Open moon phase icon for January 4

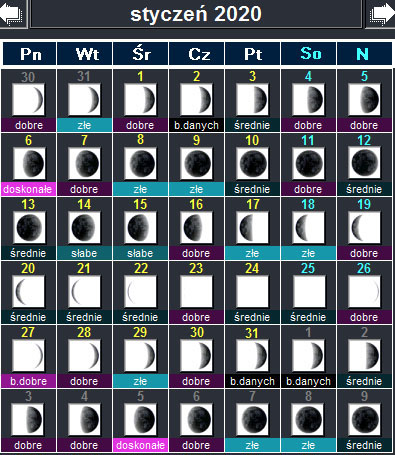[x=308, y=99]
